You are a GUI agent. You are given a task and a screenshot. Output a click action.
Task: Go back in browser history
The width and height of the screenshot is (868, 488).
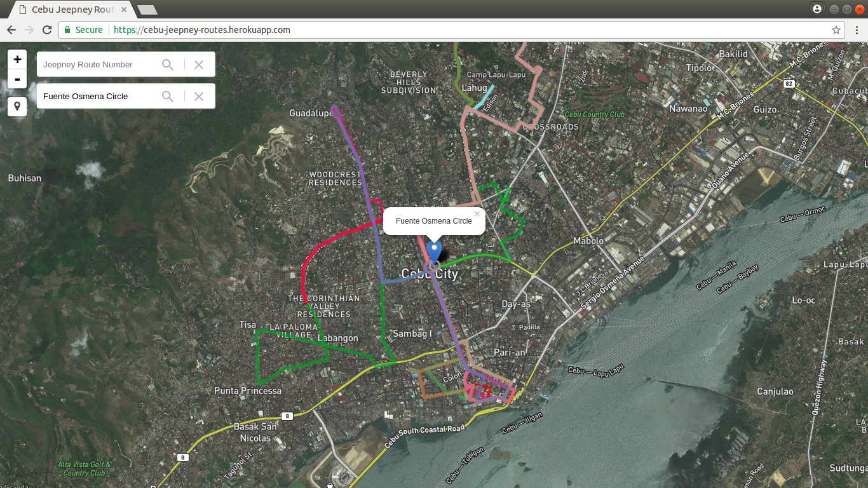[11, 30]
